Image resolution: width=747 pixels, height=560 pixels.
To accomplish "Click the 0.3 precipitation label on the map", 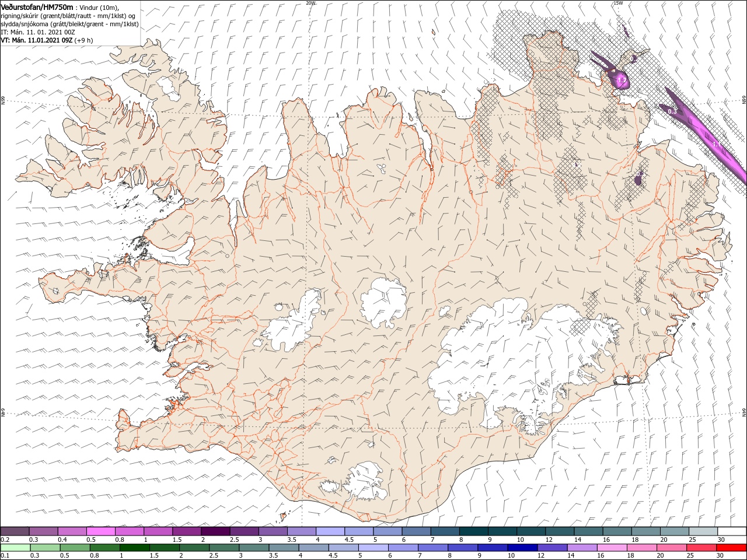I will pyautogui.click(x=672, y=111).
